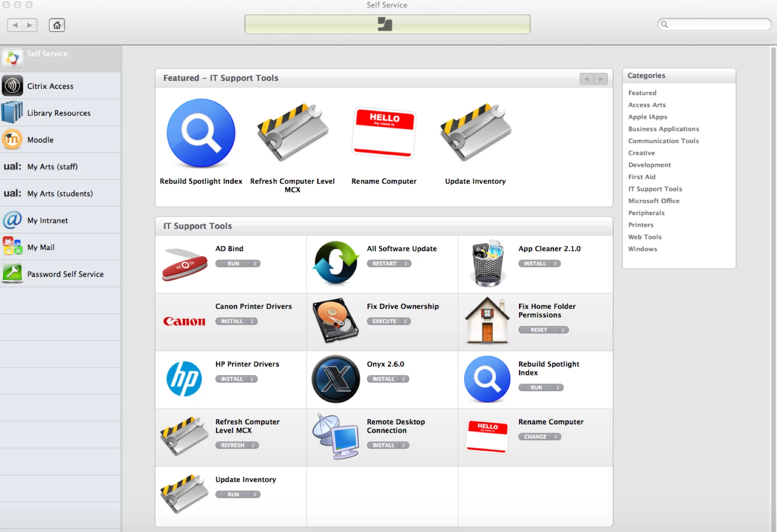
Task: Click Update Inventory icon in list
Action: (x=184, y=493)
